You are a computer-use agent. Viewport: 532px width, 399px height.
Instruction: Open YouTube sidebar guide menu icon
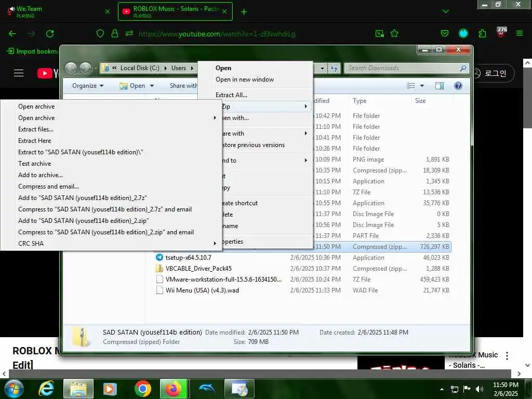point(19,73)
